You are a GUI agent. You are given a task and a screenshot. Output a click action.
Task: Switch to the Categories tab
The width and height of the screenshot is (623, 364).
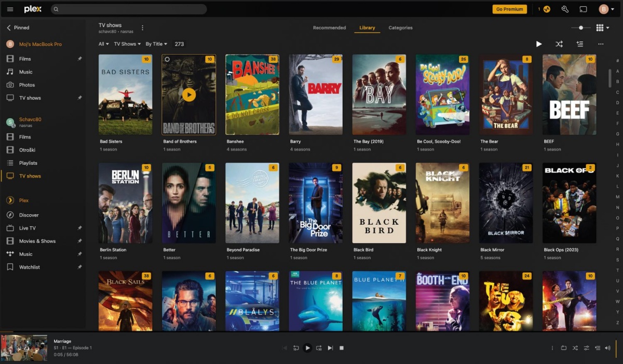coord(400,28)
